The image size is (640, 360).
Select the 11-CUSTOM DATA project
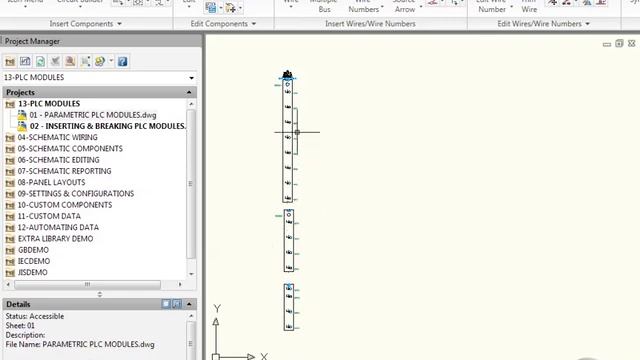tap(49, 216)
